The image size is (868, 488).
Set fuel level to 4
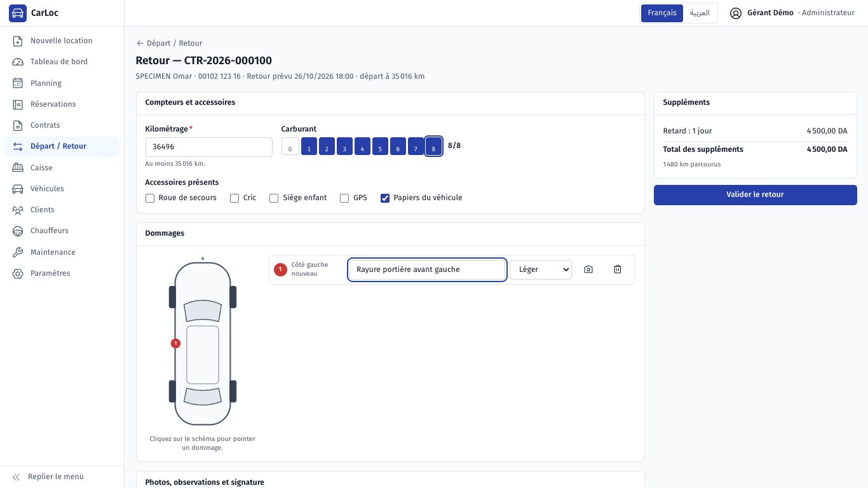[362, 147]
